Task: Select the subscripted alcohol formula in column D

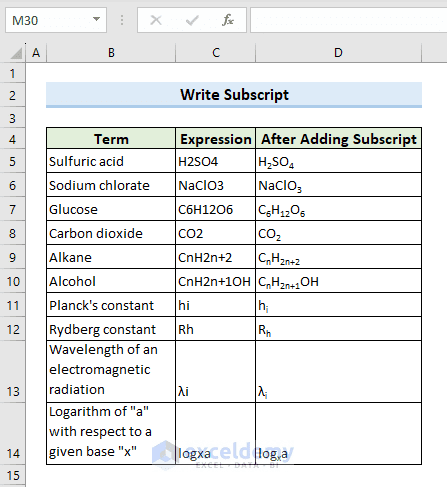Action: (339, 281)
